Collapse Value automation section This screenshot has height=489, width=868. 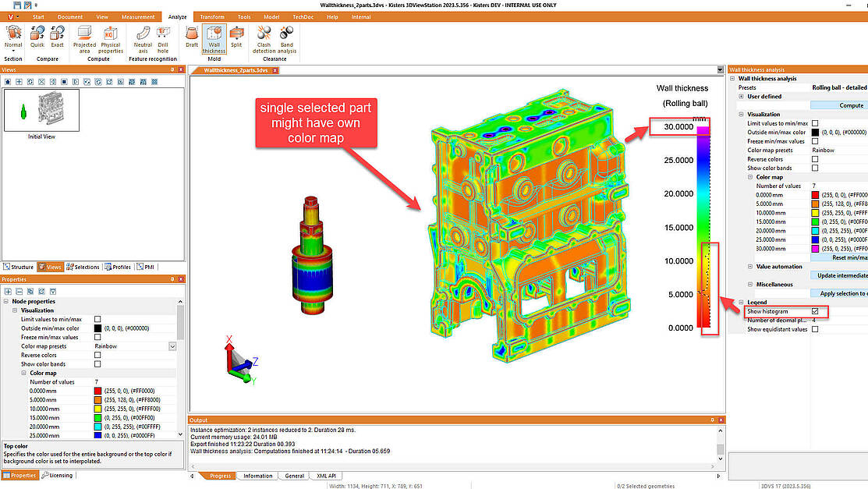tap(750, 267)
